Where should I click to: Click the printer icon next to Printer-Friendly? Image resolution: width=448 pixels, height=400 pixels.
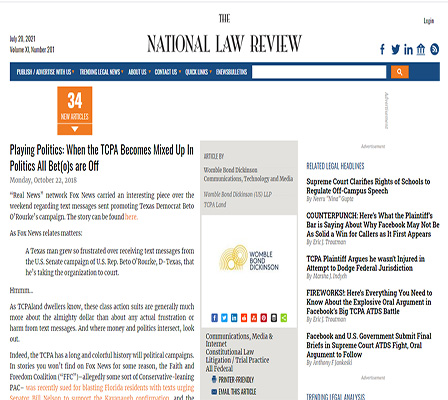[214, 379]
